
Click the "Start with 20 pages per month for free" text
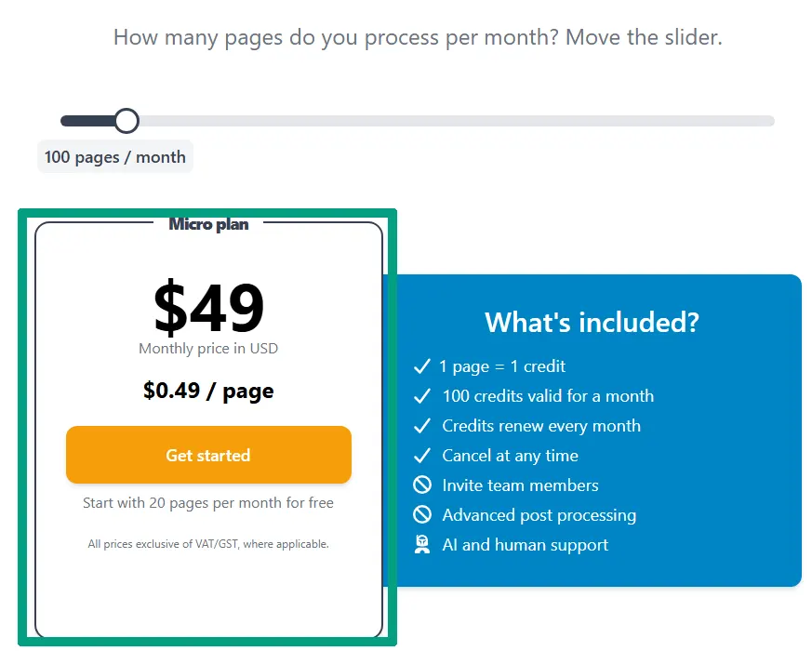207,502
